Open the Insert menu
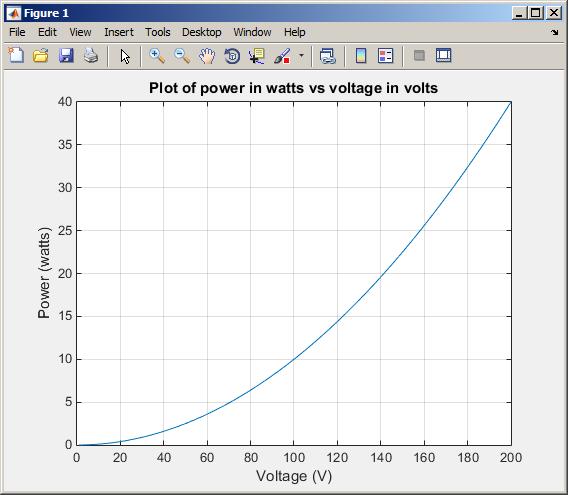Image resolution: width=568 pixels, height=495 pixels. 119,32
